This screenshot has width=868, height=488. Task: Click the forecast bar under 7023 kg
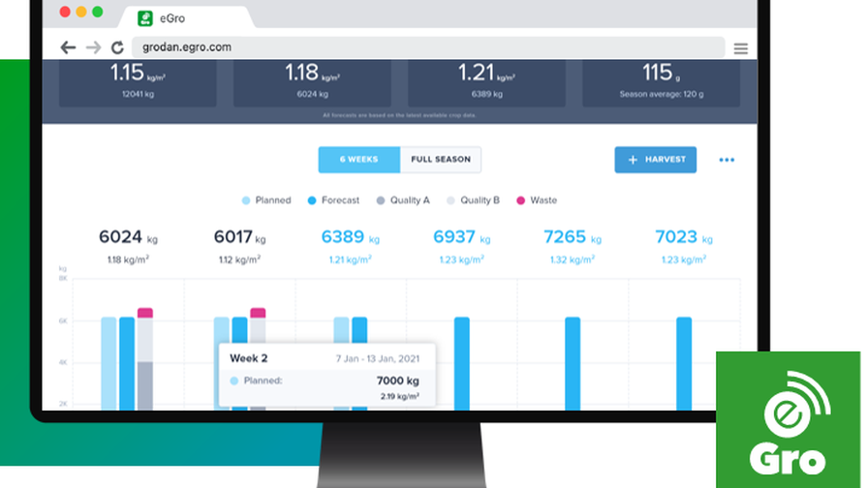[x=684, y=363]
